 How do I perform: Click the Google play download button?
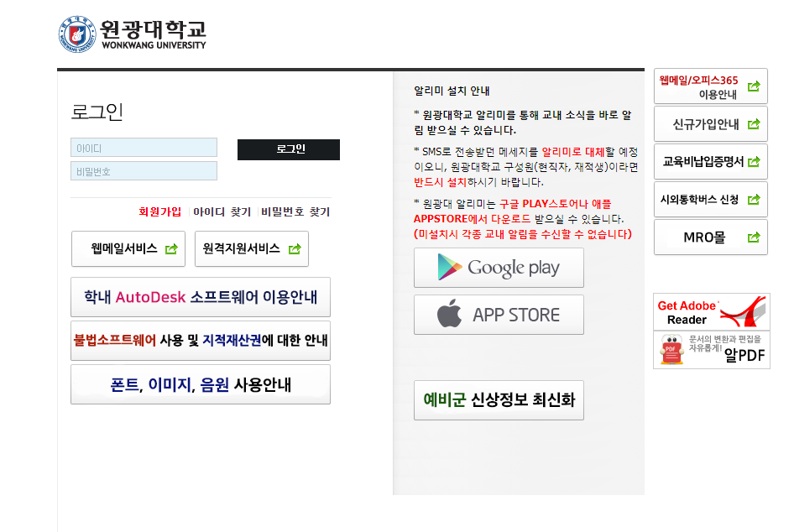point(499,268)
